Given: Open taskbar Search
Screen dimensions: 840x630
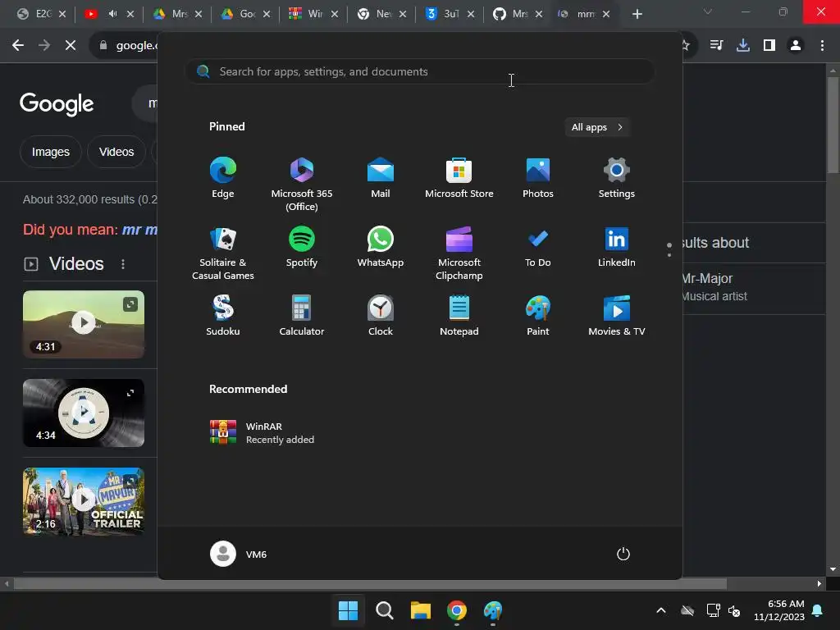Looking at the screenshot, I should click(x=384, y=610).
